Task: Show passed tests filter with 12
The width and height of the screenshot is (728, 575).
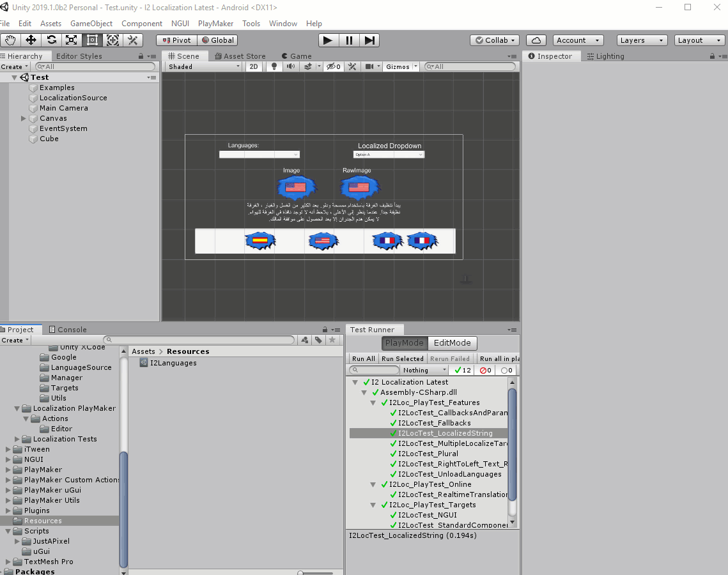Action: (462, 371)
